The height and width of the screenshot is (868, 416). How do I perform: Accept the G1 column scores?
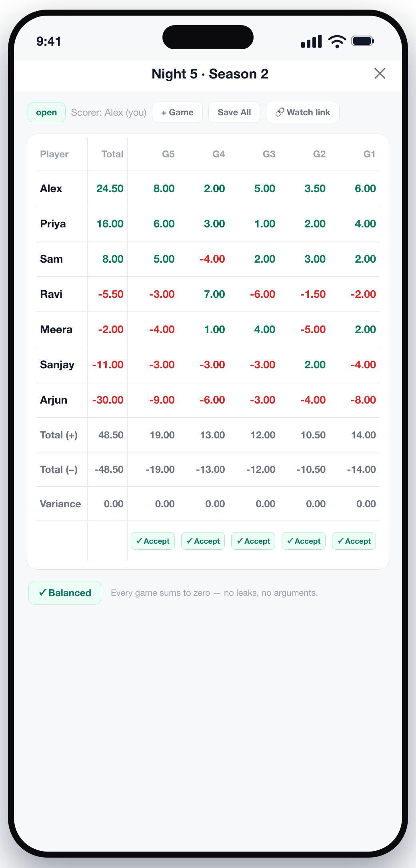(354, 541)
